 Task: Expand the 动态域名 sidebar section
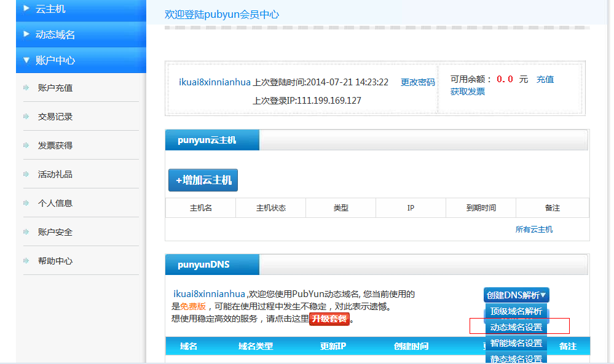(81, 34)
